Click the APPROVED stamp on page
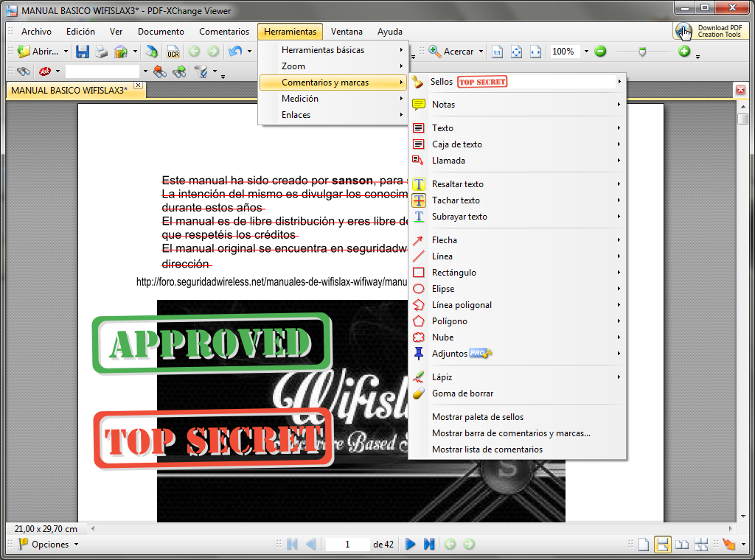Image resolution: width=755 pixels, height=560 pixels. tap(212, 343)
